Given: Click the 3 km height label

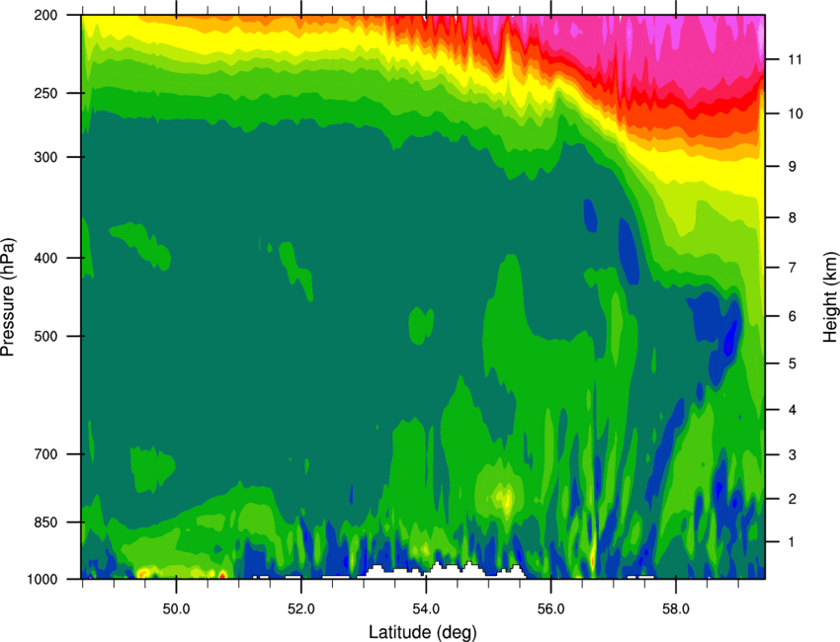Looking at the screenshot, I should (793, 454).
